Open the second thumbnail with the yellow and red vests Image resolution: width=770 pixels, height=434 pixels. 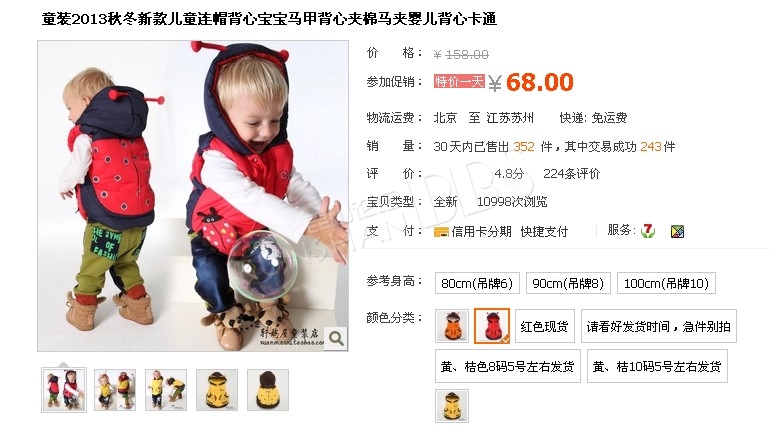coord(115,390)
